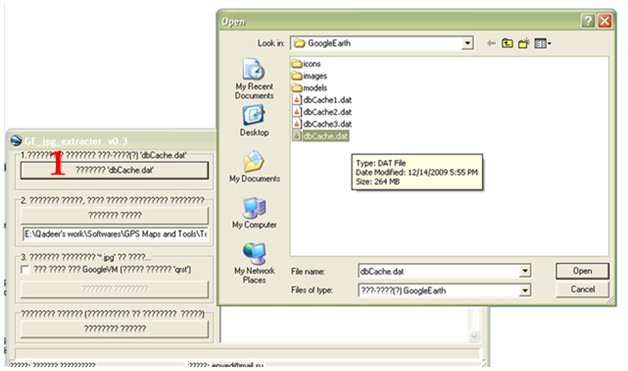Open the Views menu icon
Image resolution: width=628 pixels, height=371 pixels.
[543, 43]
